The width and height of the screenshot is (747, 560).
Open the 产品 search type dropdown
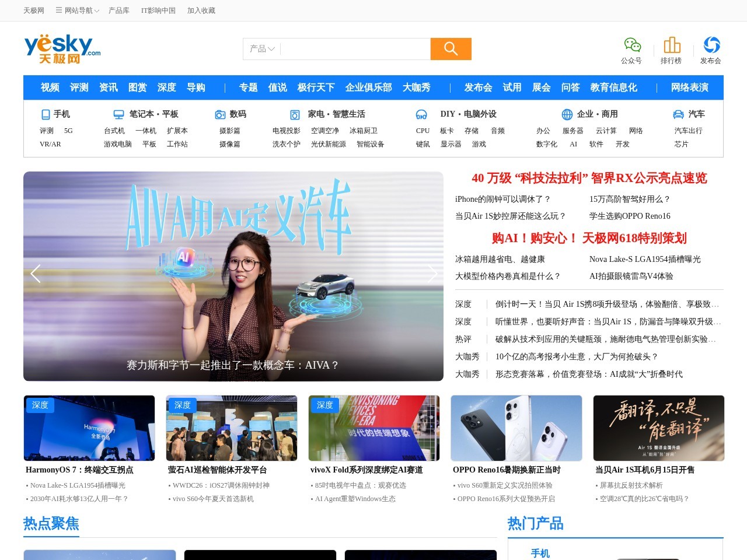pos(262,49)
